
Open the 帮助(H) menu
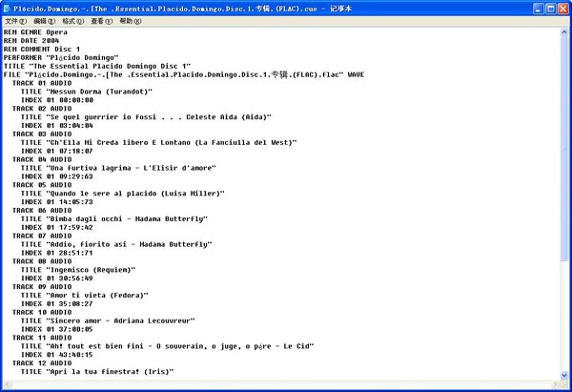(x=131, y=21)
